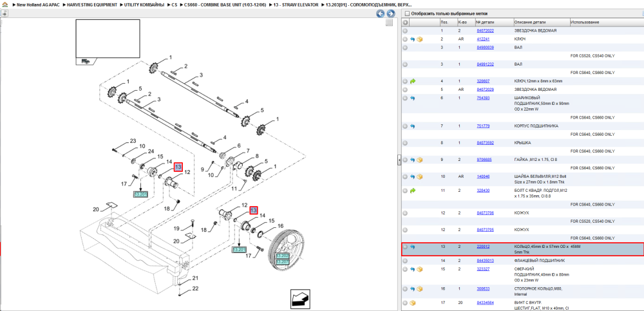
Task: Click the blue forward navigation arrow
Action: (x=390, y=14)
